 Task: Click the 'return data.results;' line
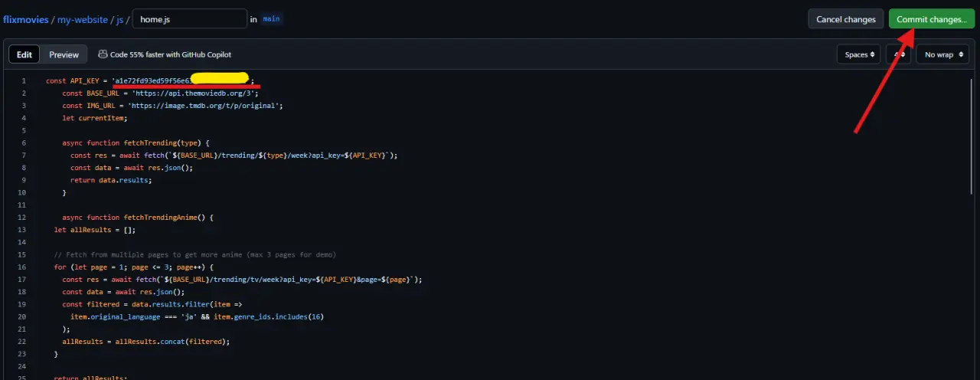[111, 179]
